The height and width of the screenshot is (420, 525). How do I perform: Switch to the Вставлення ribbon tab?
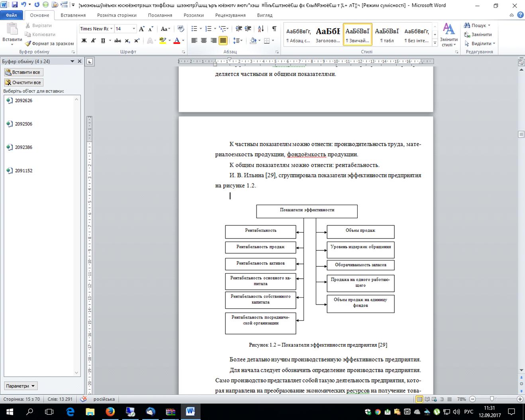pos(73,15)
